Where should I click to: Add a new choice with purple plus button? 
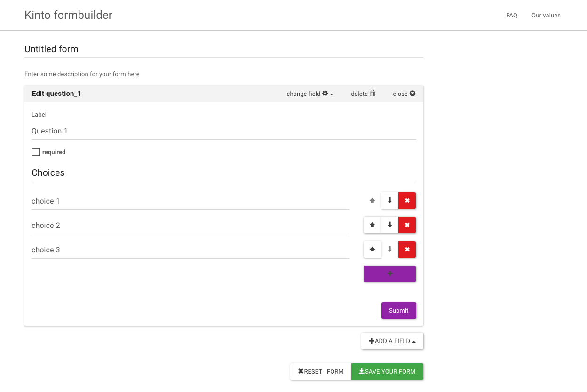point(389,274)
